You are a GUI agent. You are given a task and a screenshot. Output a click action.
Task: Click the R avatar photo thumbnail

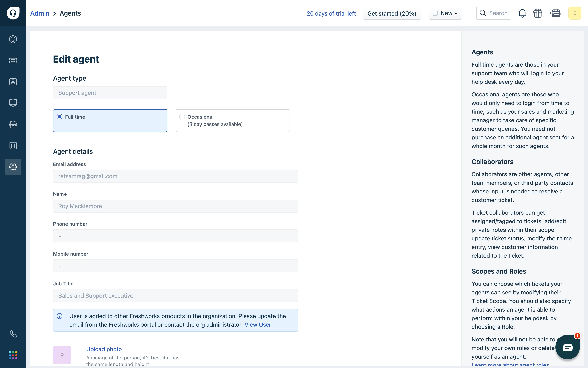coord(62,355)
